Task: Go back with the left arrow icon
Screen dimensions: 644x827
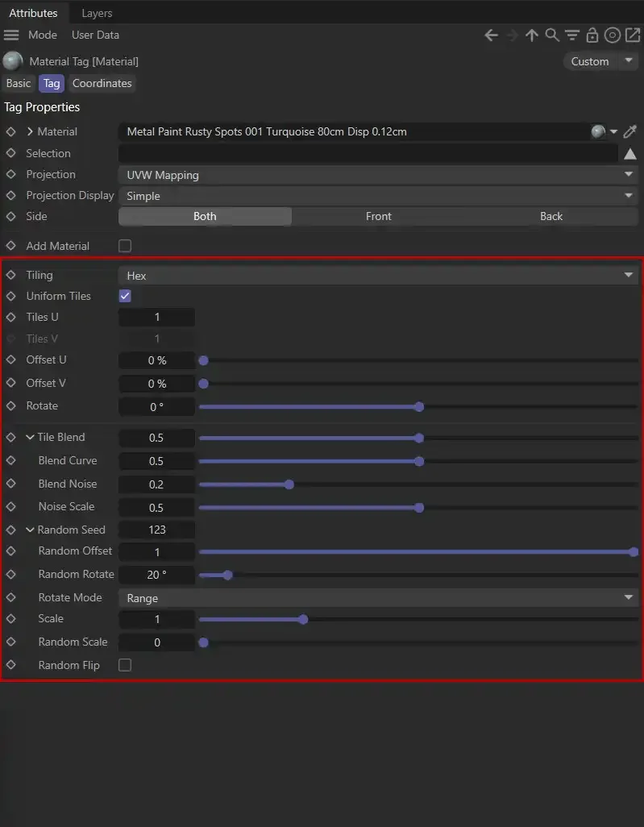Action: point(491,35)
